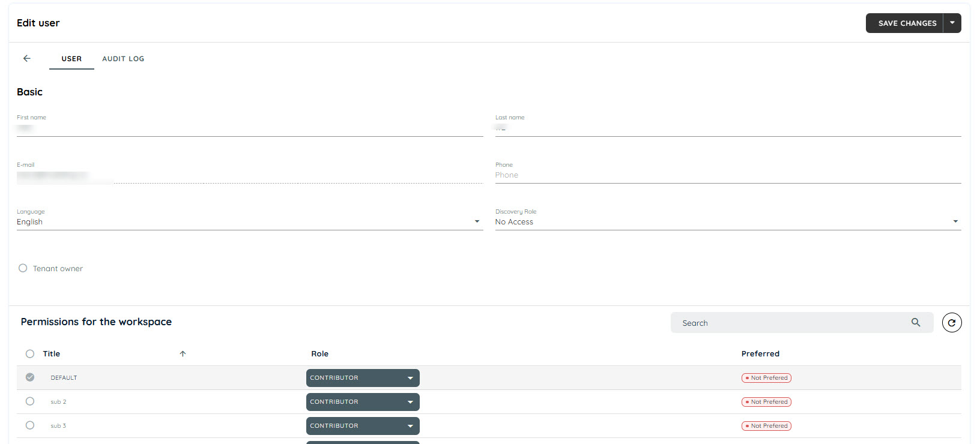Open the role dropdown for sub 3
The width and height of the screenshot is (980, 444).
tap(363, 426)
